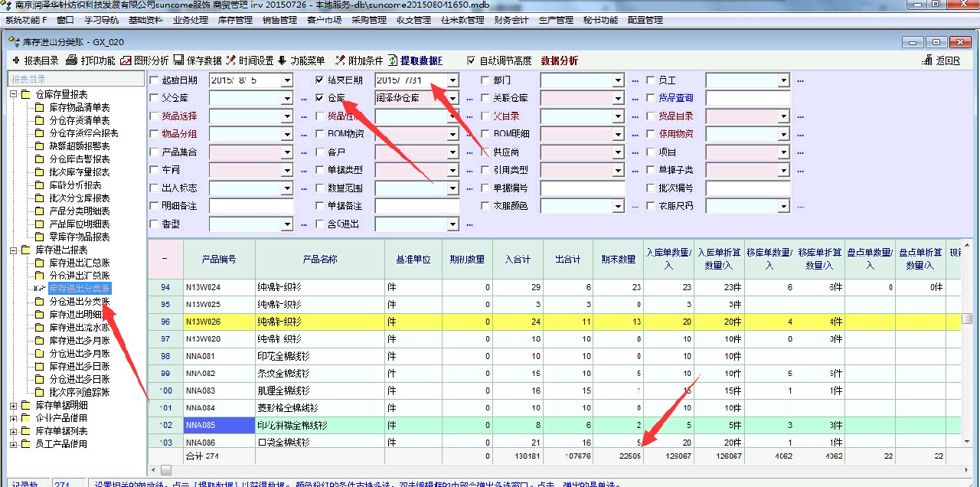Image resolution: width=980 pixels, height=487 pixels.
Task: Enable the 起始日期 start date checkbox
Action: (x=155, y=80)
